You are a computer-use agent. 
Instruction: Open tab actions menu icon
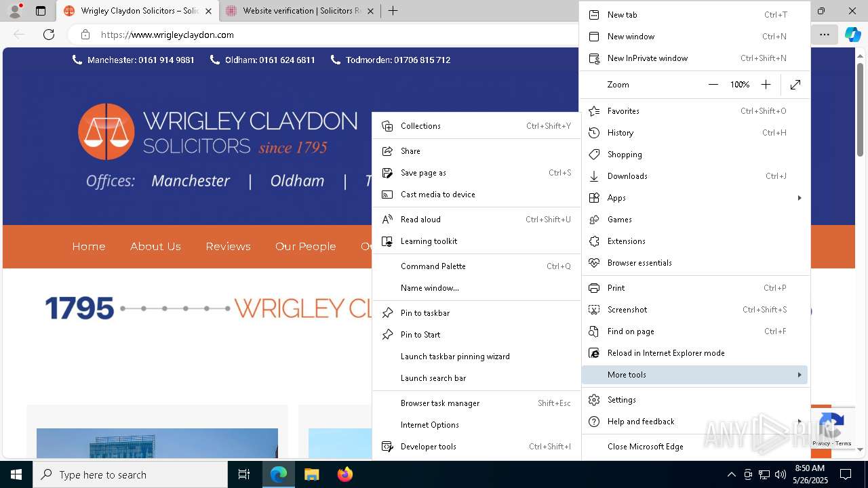(x=41, y=11)
